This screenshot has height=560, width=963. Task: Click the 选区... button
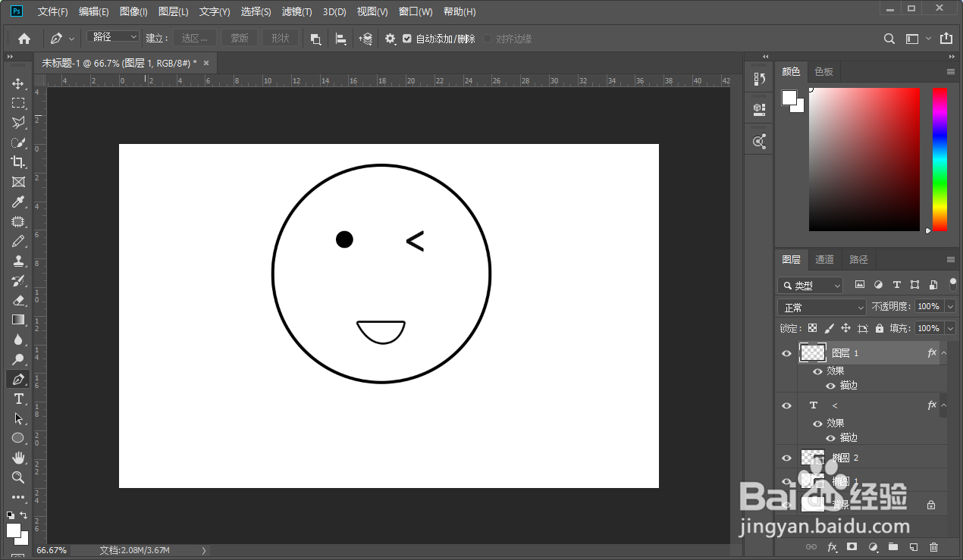click(x=195, y=38)
